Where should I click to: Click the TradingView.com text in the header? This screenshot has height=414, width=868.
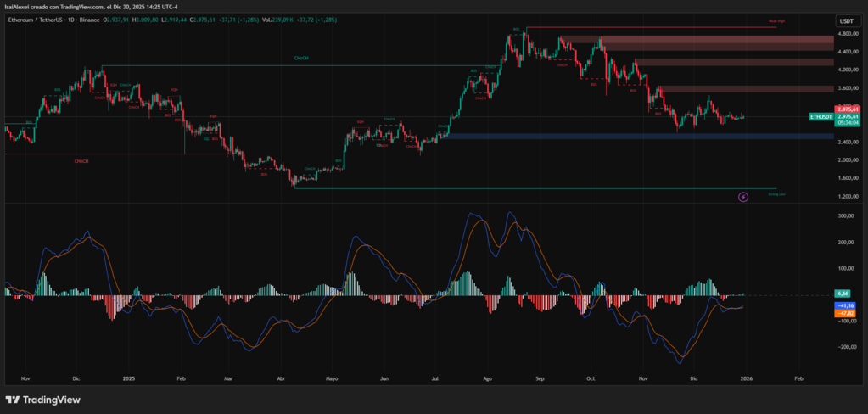point(79,7)
